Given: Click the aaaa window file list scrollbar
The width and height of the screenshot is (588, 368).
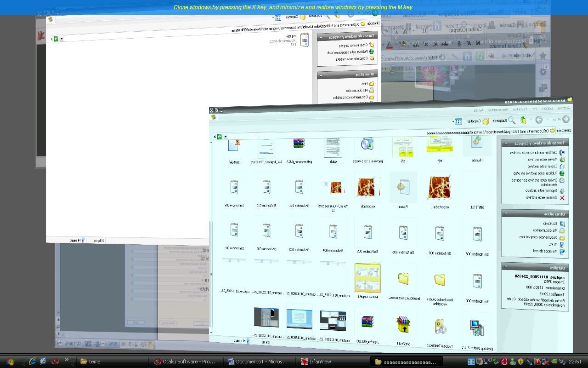Looking at the screenshot, I should coord(211,237).
